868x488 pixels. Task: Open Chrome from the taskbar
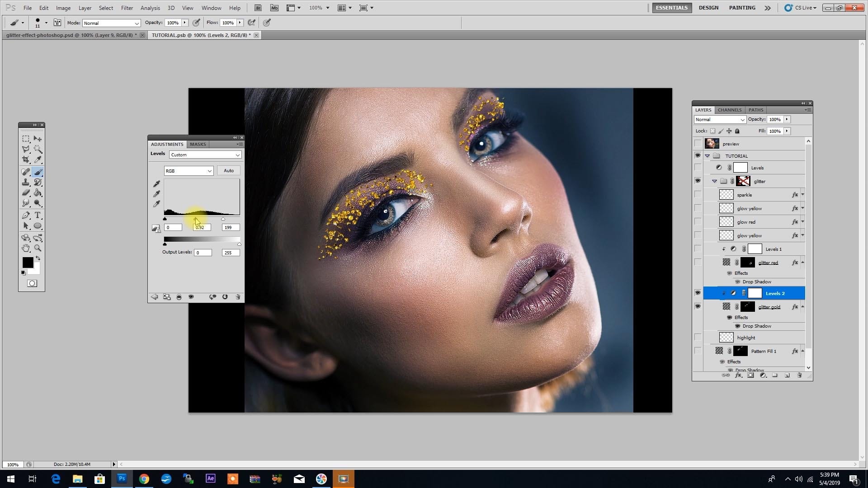pos(144,479)
